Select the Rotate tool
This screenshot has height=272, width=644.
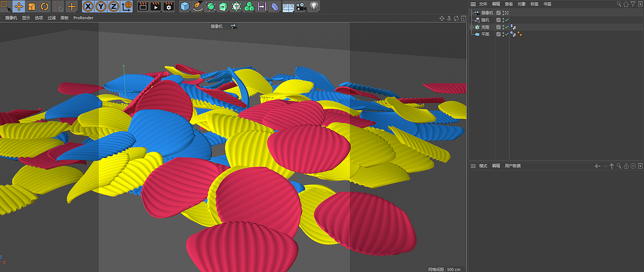point(44,7)
